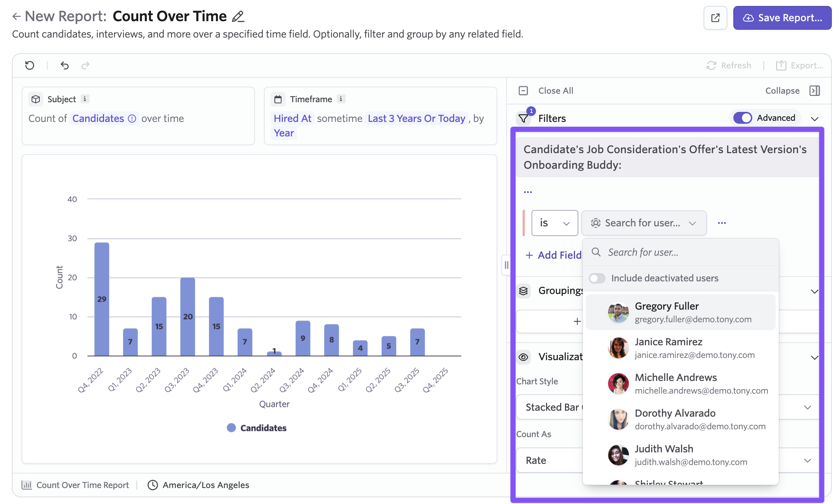Click the Save Report button
840x504 pixels.
click(x=782, y=18)
